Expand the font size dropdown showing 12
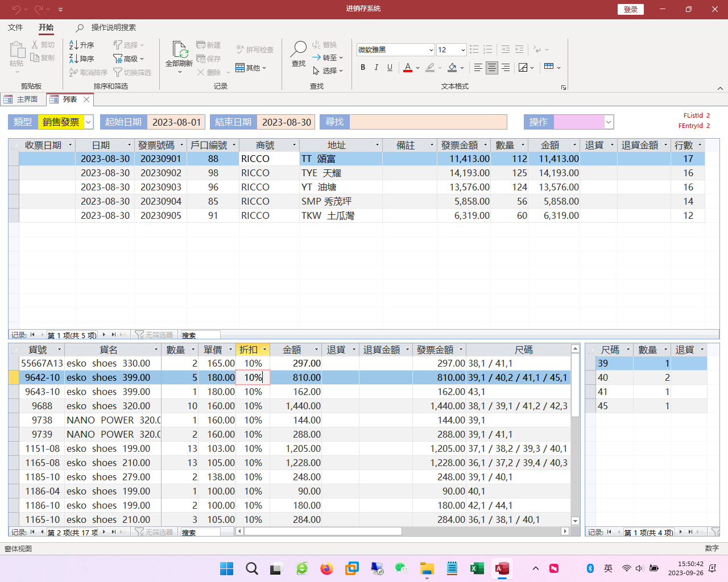The height and width of the screenshot is (582, 728). 463,50
